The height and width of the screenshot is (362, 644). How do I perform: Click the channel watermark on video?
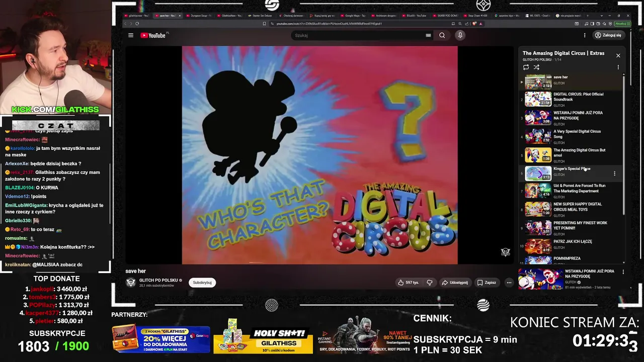pyautogui.click(x=505, y=252)
